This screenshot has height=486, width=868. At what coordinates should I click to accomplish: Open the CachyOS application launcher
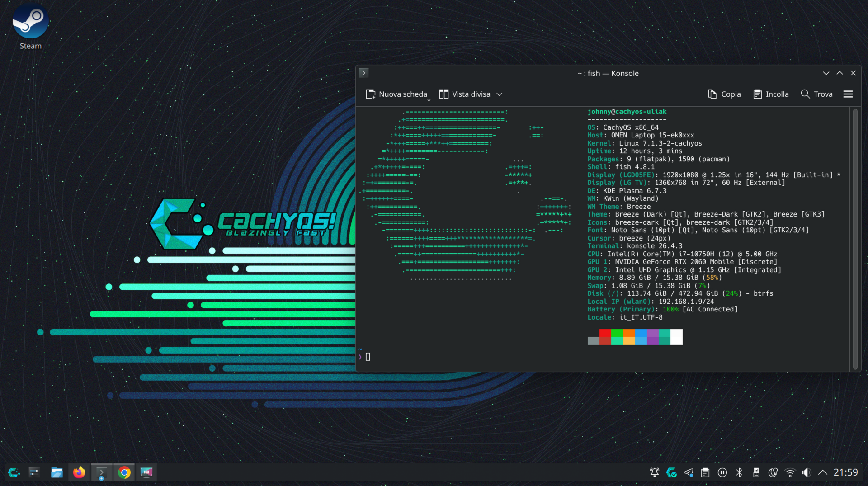point(14,472)
